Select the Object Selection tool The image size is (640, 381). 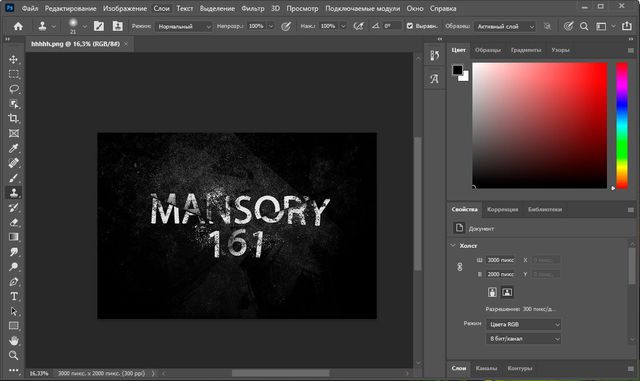click(x=13, y=104)
